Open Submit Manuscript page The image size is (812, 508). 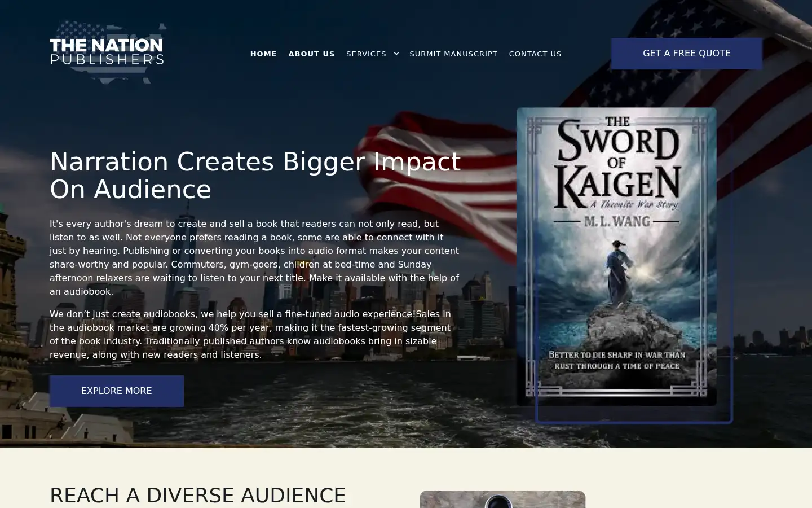point(453,54)
